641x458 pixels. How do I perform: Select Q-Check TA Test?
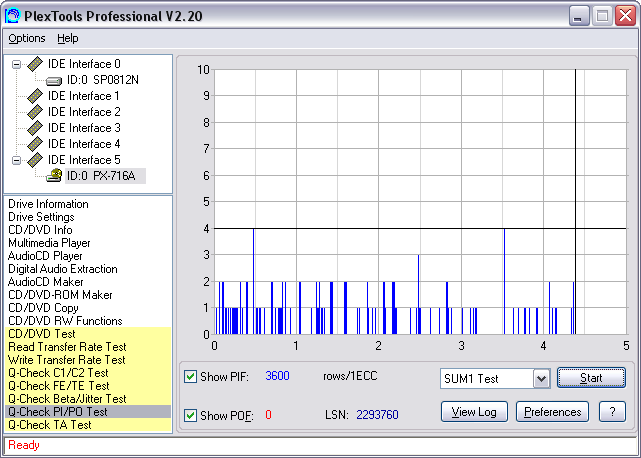coord(50,425)
